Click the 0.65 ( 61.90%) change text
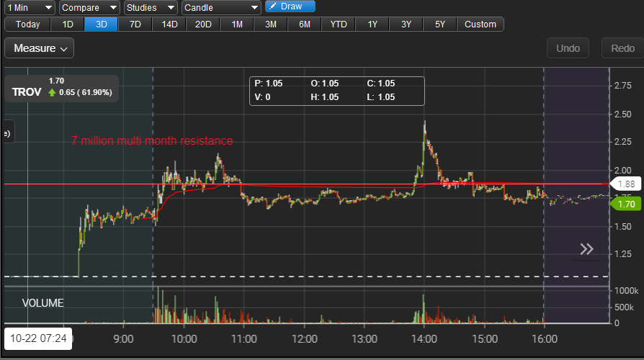644x360 pixels. tap(86, 92)
